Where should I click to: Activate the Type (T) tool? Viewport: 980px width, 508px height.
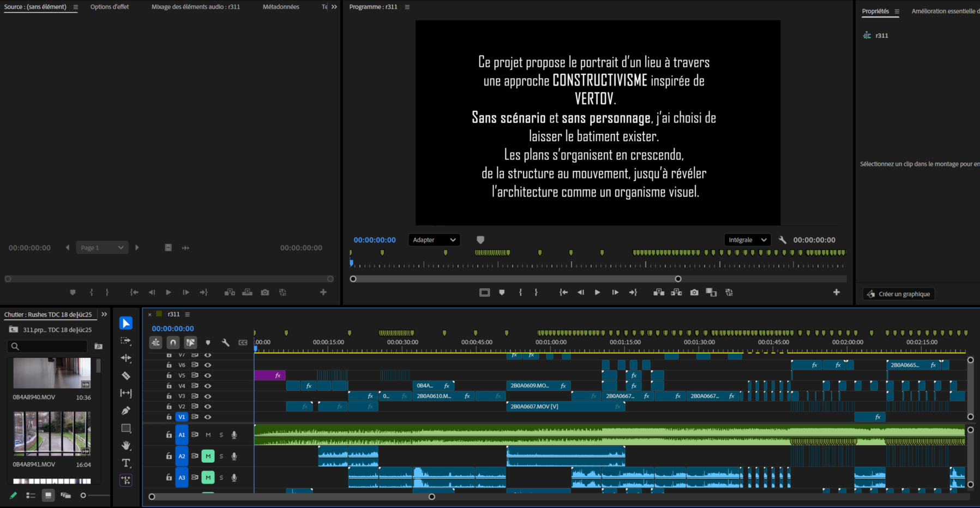pyautogui.click(x=126, y=463)
